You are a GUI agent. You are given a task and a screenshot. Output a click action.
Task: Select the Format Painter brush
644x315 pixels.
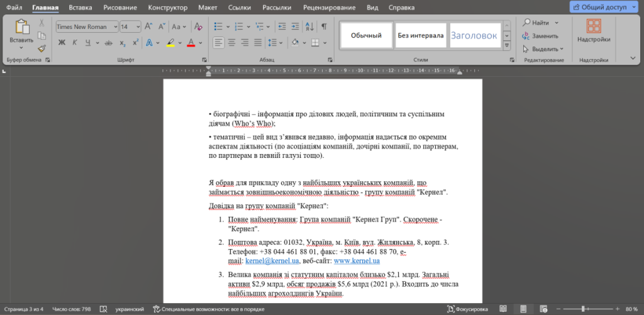[x=42, y=48]
